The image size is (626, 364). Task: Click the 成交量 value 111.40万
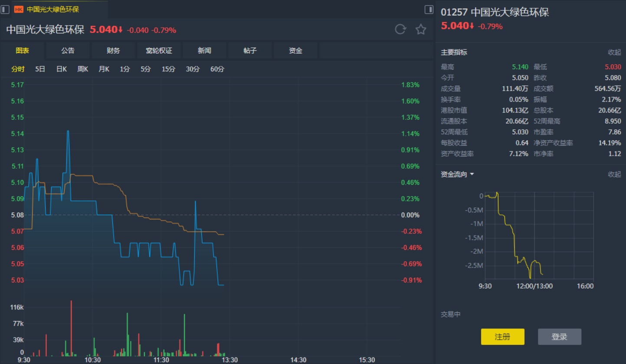tap(515, 89)
